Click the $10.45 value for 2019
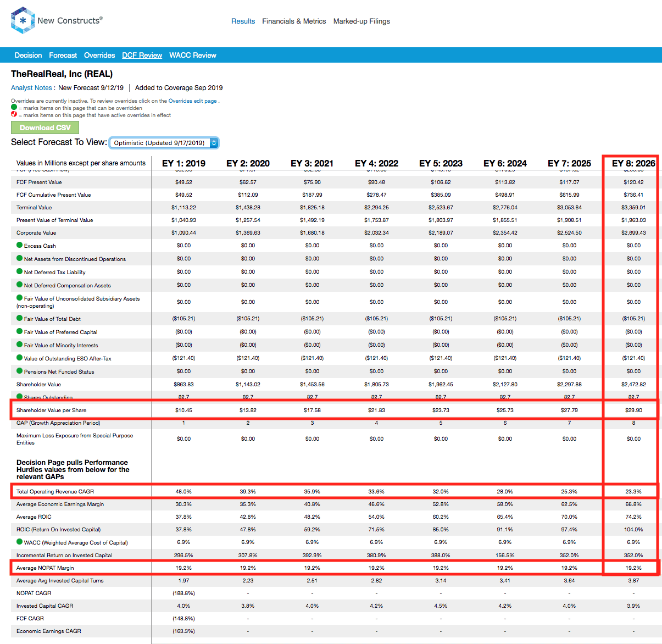Viewport: 662px width, 644px height. pos(183,410)
